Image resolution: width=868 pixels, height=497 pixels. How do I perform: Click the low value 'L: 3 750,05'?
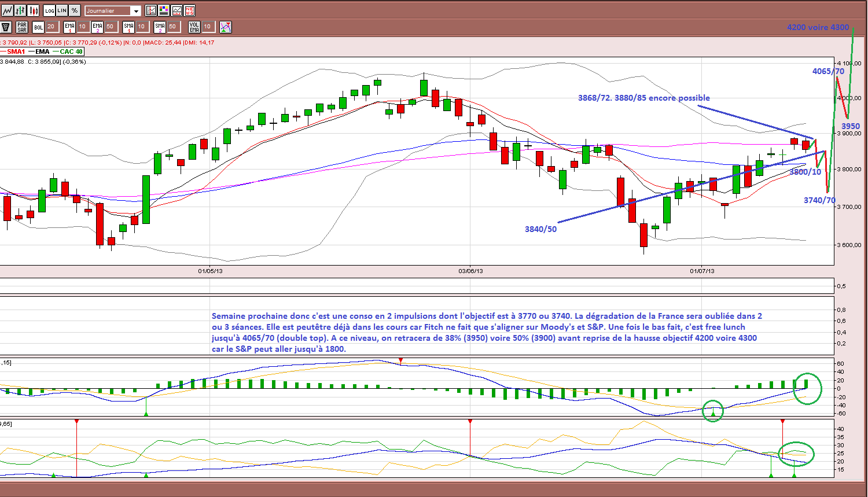click(46, 42)
